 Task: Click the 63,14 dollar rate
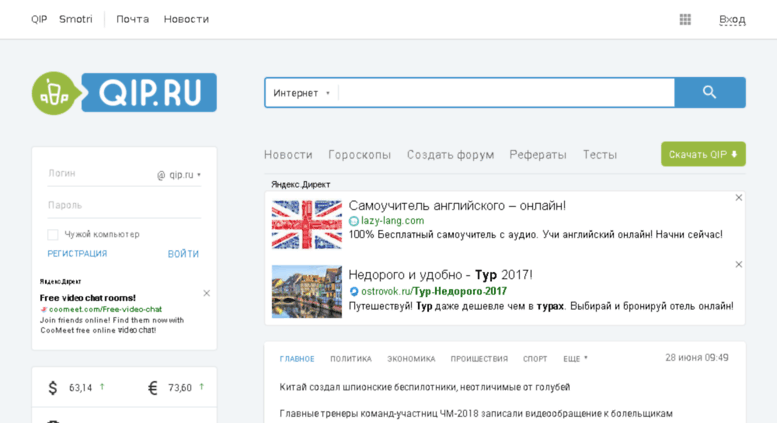pyautogui.click(x=80, y=387)
